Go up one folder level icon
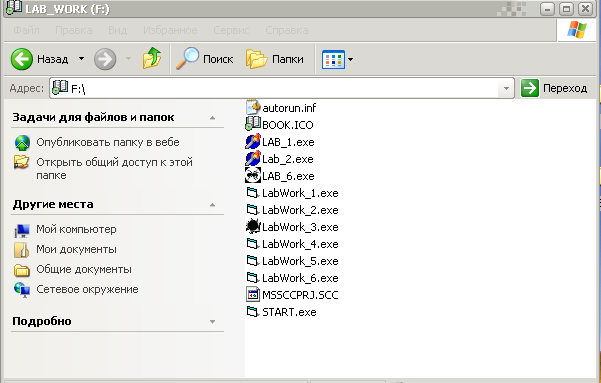This screenshot has width=601, height=383. [152, 58]
